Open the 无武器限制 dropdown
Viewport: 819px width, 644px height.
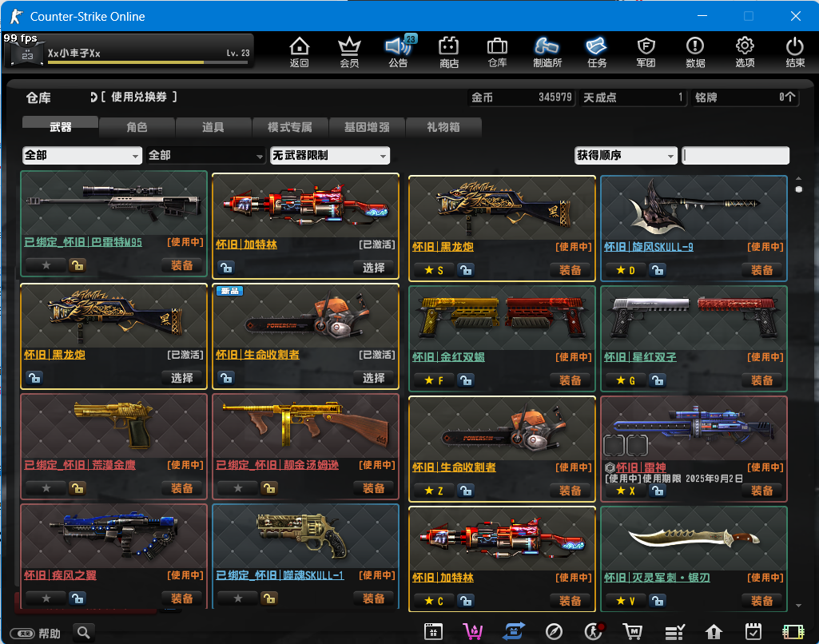(329, 155)
